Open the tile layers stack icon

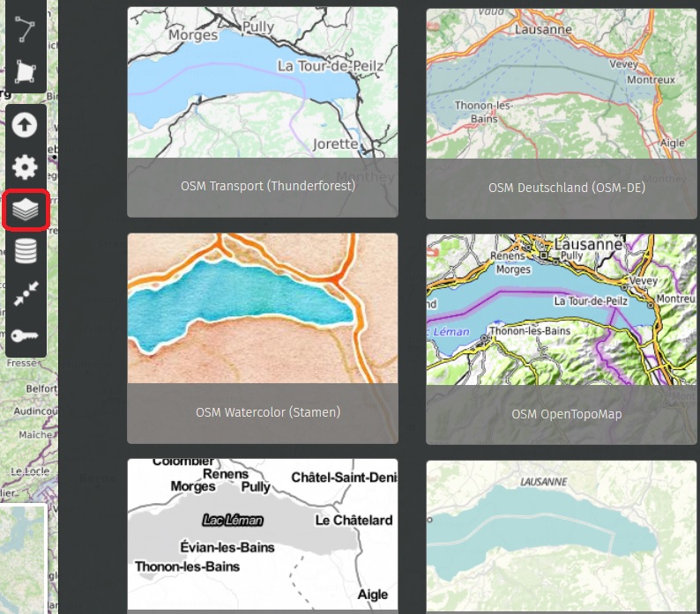[x=26, y=210]
